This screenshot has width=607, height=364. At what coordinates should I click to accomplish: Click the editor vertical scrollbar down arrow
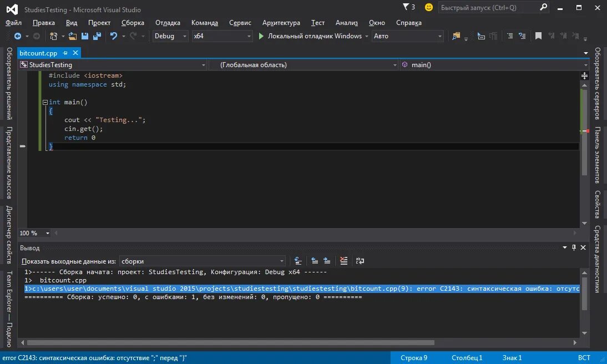coord(585,224)
